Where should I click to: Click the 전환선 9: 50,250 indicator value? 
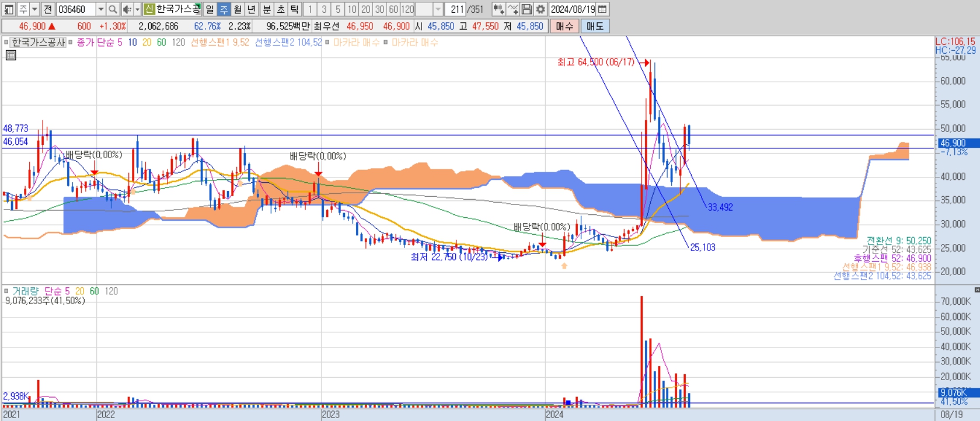899,241
